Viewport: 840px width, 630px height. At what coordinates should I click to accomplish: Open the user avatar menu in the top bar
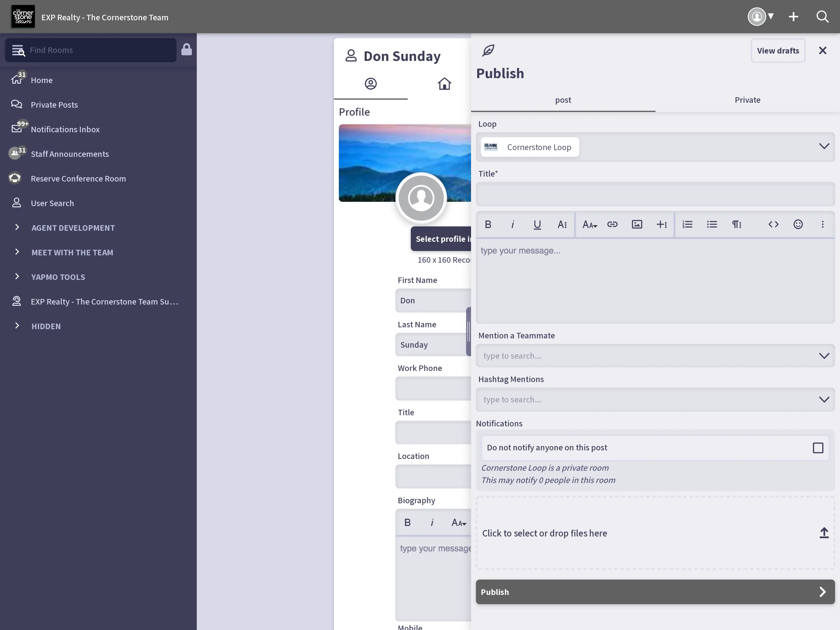(x=761, y=17)
